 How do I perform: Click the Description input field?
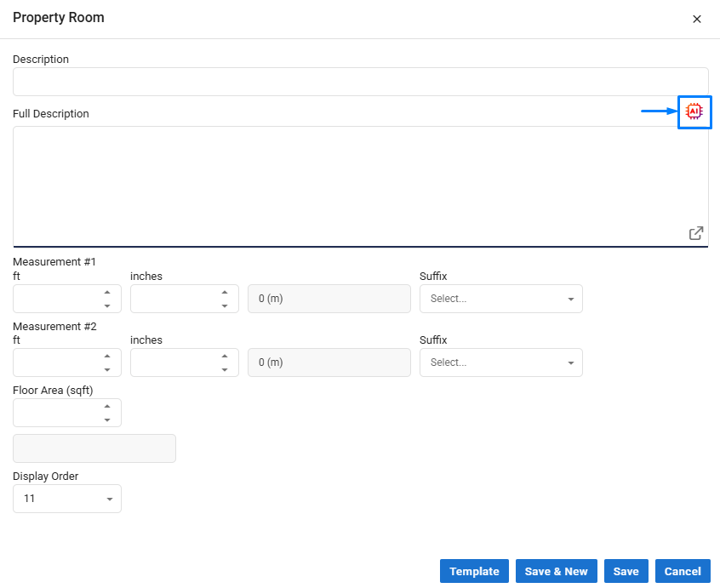pyautogui.click(x=361, y=82)
